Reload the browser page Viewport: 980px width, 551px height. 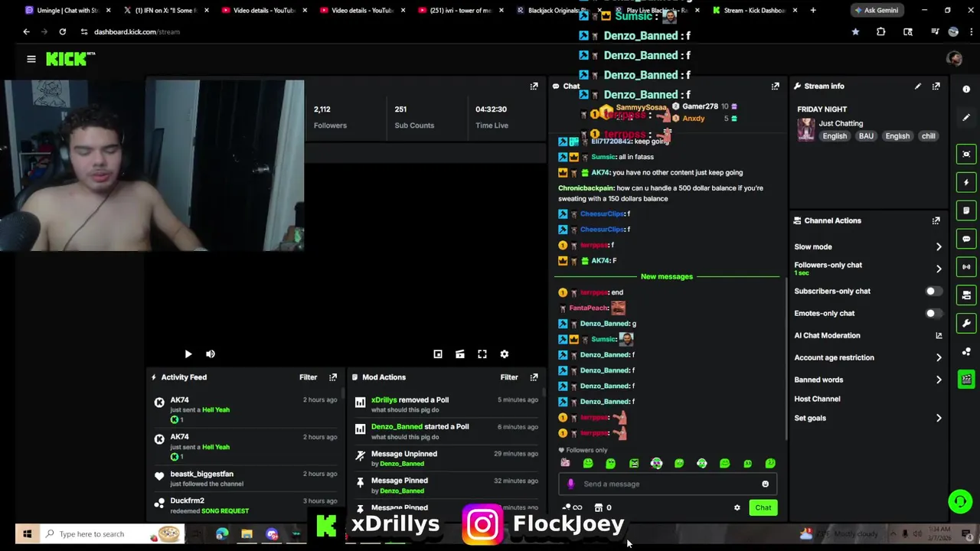pyautogui.click(x=63, y=32)
